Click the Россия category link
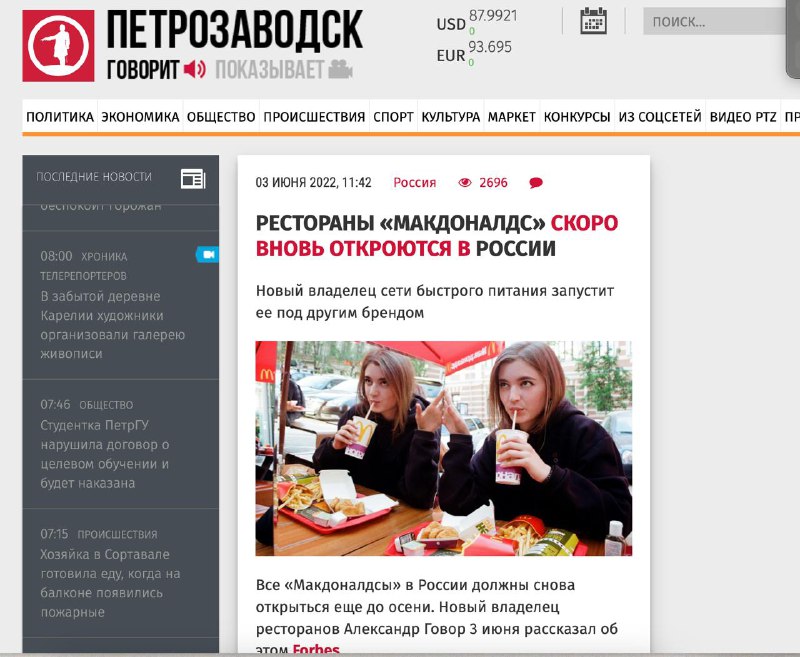Image resolution: width=800 pixels, height=657 pixels. (414, 183)
